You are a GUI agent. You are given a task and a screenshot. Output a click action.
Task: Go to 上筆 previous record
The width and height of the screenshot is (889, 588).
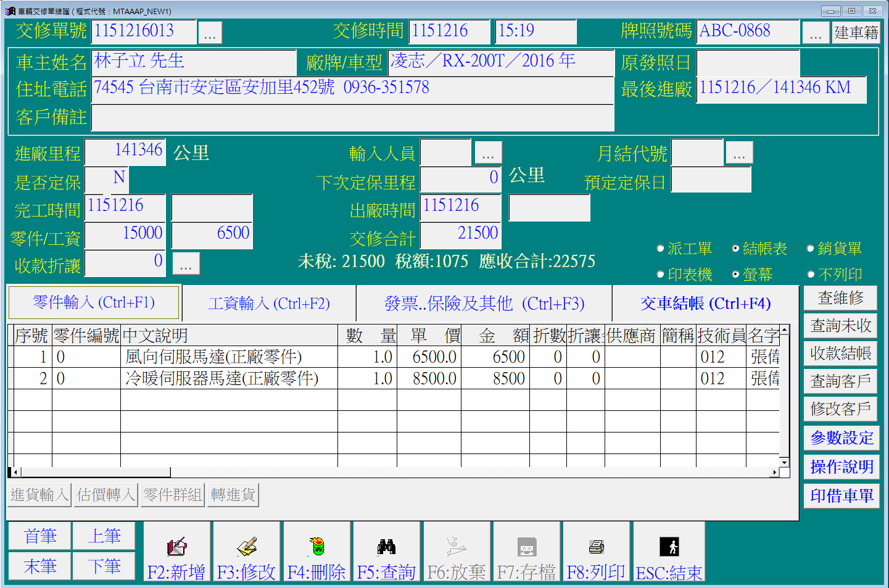[104, 536]
